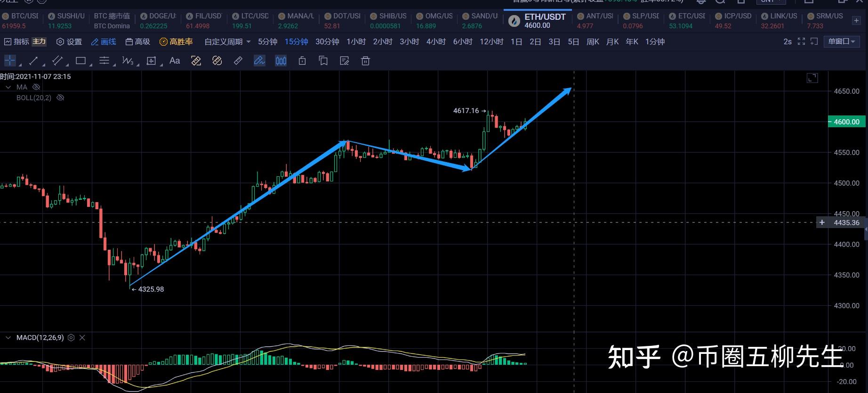
Task: Toggle the highlighted pen drawing mode icon
Action: pyautogui.click(x=259, y=60)
